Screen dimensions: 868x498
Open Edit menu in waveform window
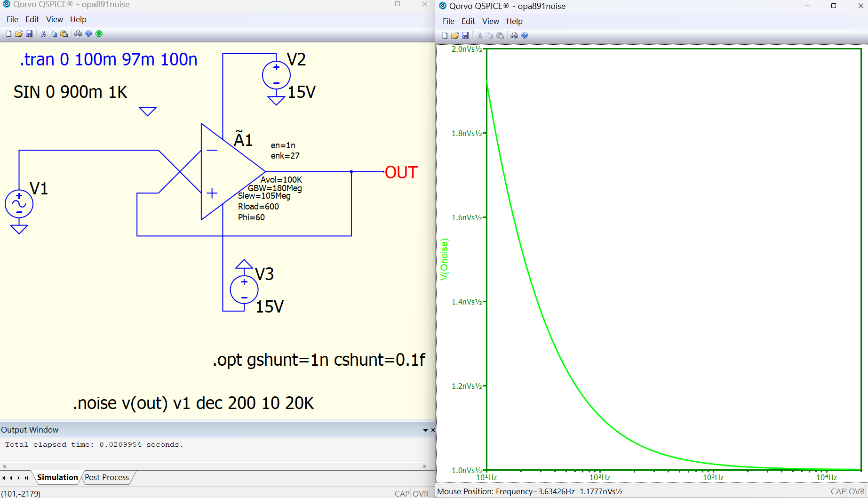click(x=468, y=21)
